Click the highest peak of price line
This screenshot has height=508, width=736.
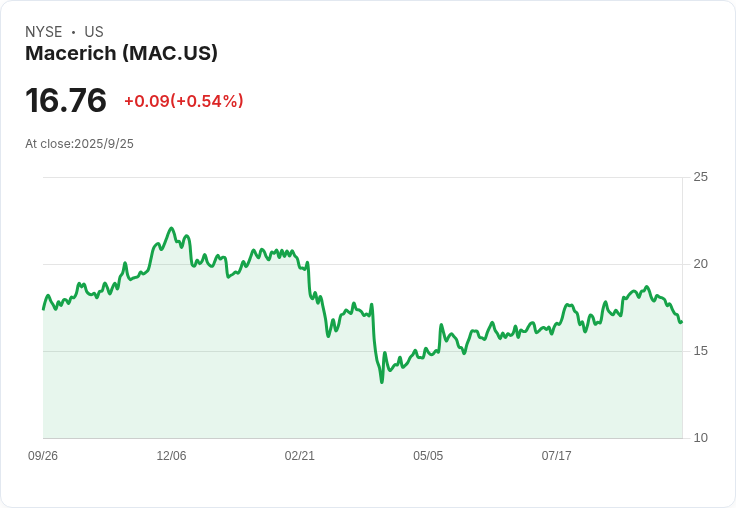(x=172, y=229)
